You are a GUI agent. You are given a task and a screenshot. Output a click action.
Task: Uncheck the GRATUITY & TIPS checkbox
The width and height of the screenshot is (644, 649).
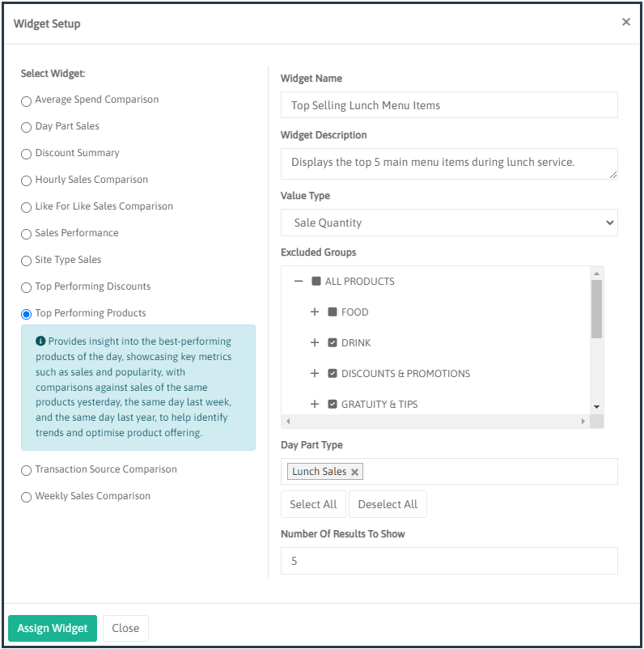333,404
